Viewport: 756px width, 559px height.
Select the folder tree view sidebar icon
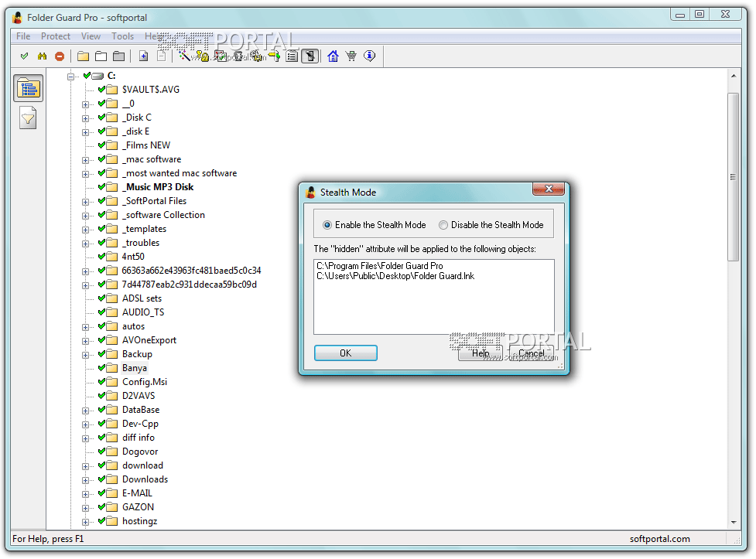pyautogui.click(x=28, y=88)
